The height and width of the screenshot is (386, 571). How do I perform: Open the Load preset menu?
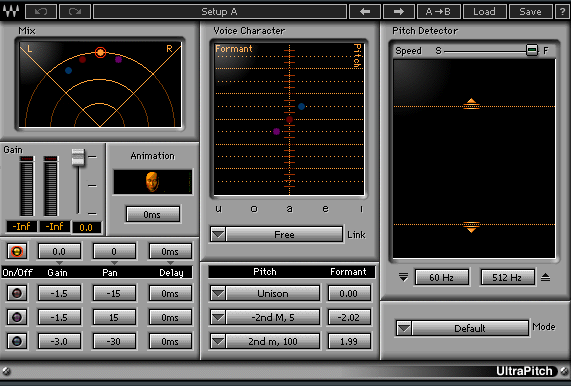coord(484,12)
